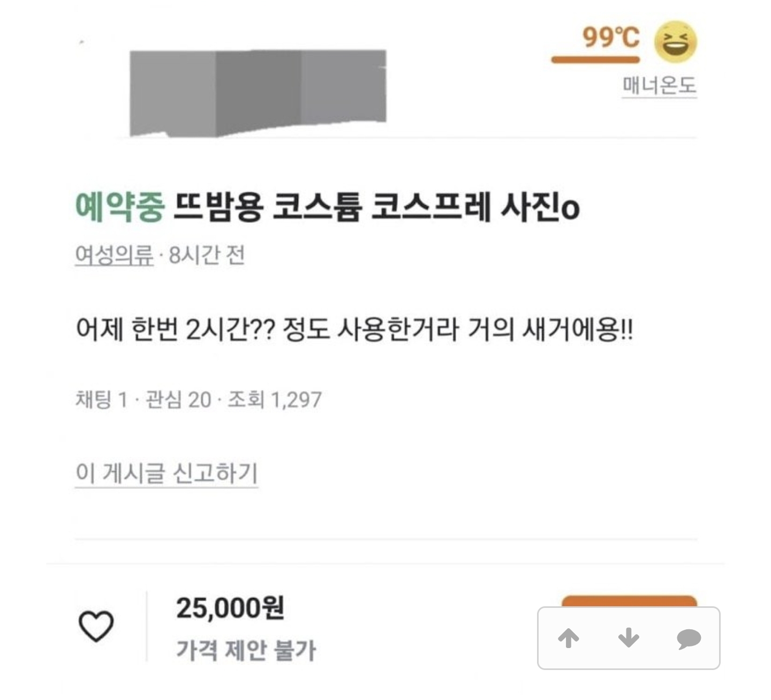This screenshot has height=700, width=771.
Task: Click the 관심 20 count
Action: (178, 400)
